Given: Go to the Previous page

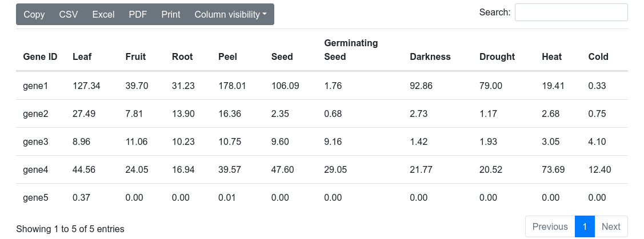Looking at the screenshot, I should (x=550, y=226).
